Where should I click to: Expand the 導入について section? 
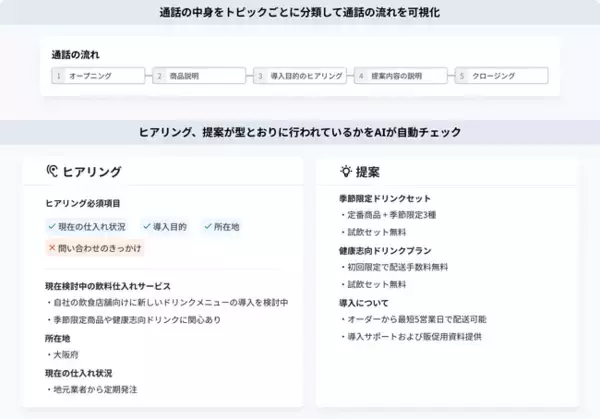pyautogui.click(x=366, y=302)
